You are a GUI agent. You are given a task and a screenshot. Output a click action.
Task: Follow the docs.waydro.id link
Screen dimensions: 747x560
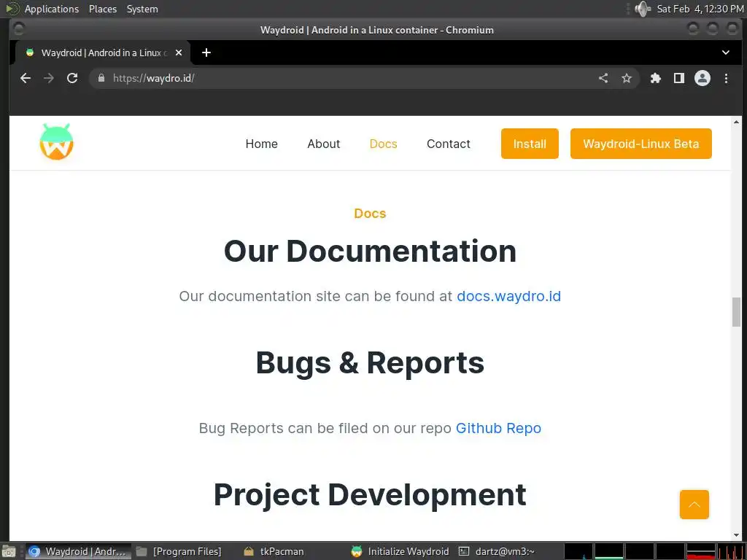508,296
